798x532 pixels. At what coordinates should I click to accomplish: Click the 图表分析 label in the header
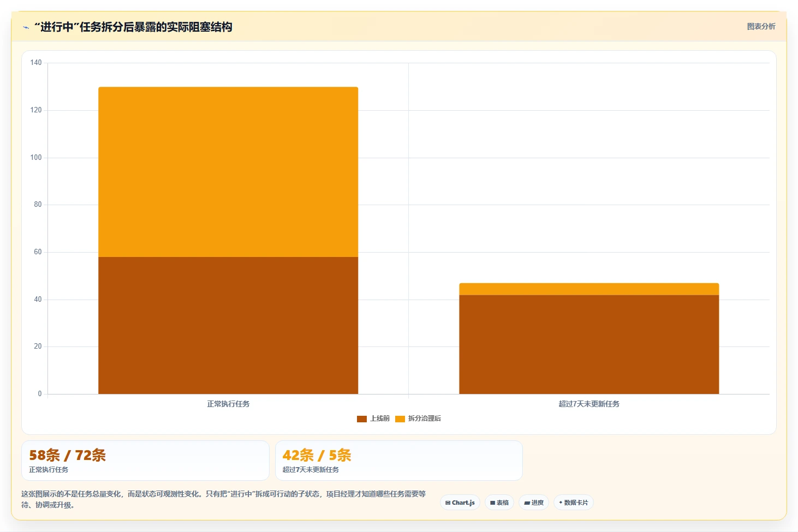(x=761, y=26)
